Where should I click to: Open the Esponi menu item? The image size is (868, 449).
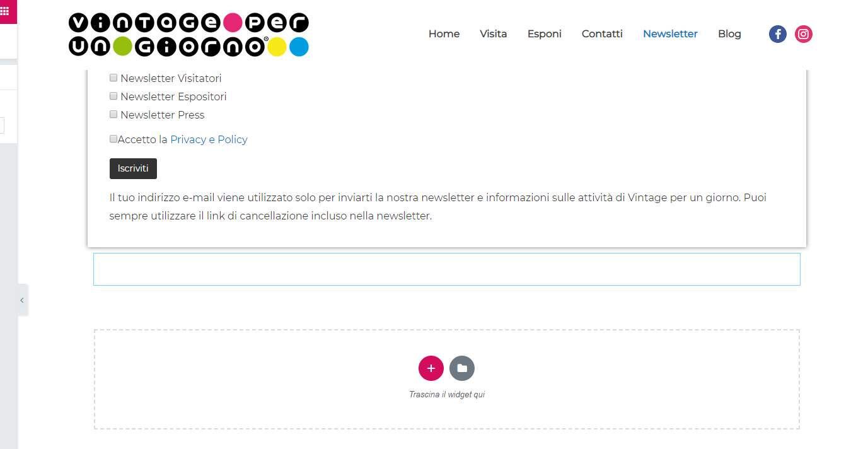(x=544, y=34)
